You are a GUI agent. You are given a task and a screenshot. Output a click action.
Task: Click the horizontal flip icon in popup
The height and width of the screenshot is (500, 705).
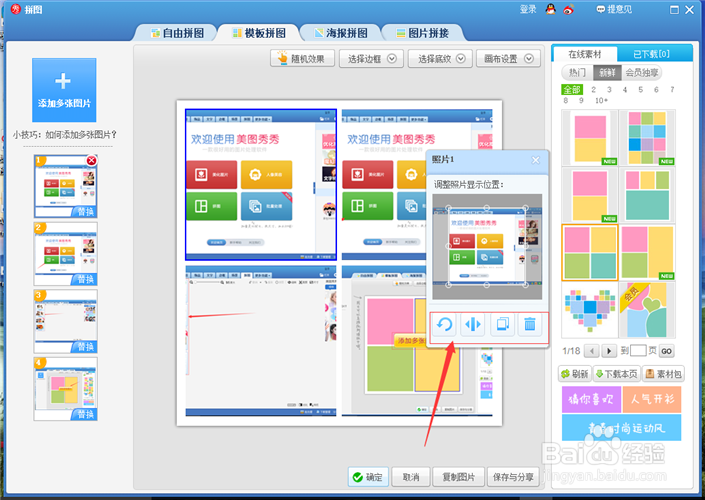point(473,324)
